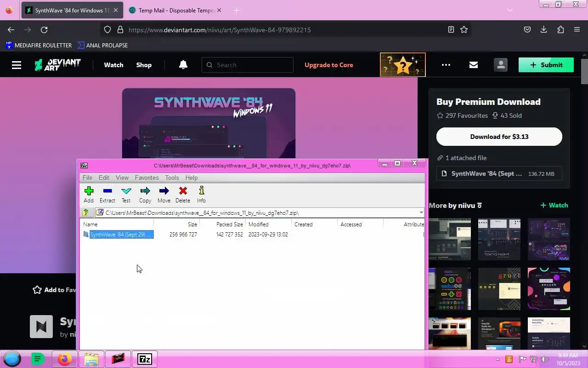Run the Test archive tool

[126, 194]
